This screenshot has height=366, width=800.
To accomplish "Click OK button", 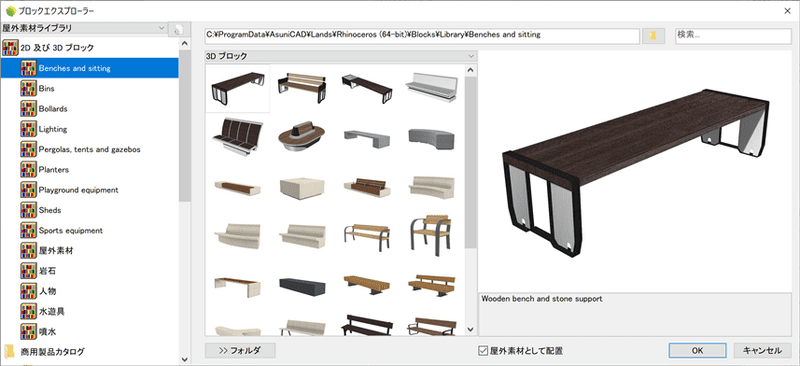I will pyautogui.click(x=697, y=350).
